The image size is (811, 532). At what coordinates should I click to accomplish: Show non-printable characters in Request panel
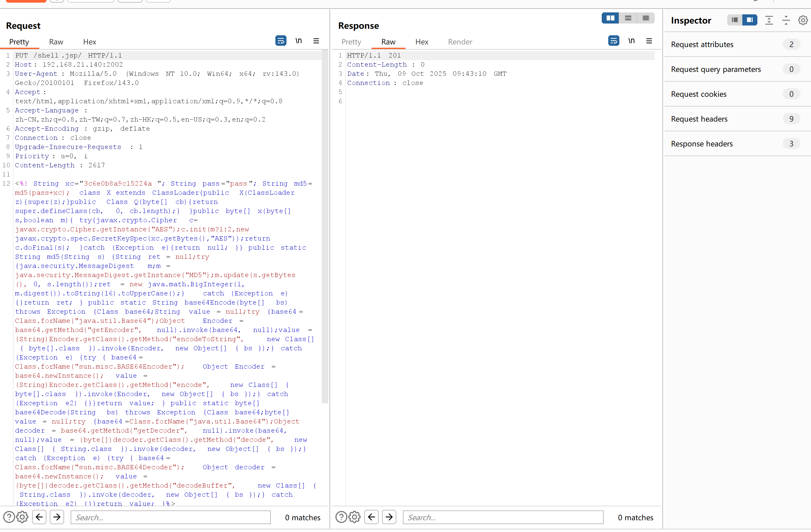coord(299,41)
